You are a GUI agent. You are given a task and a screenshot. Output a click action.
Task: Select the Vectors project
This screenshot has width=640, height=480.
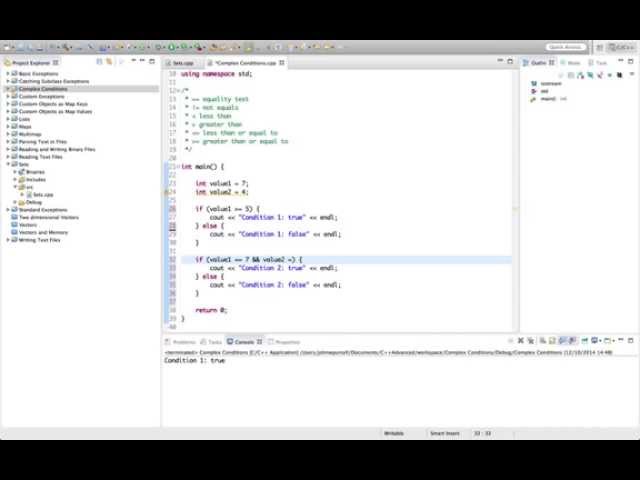click(28, 225)
